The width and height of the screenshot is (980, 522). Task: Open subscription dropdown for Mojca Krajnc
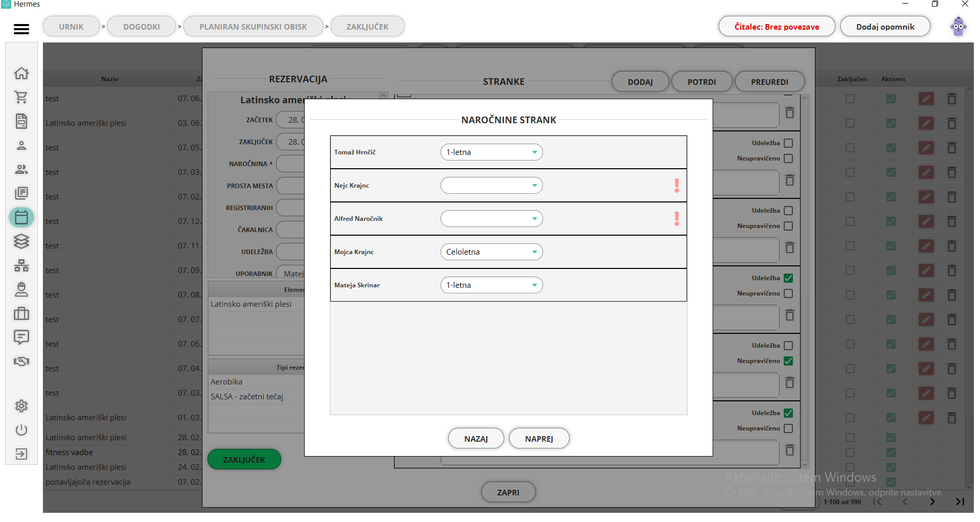491,252
